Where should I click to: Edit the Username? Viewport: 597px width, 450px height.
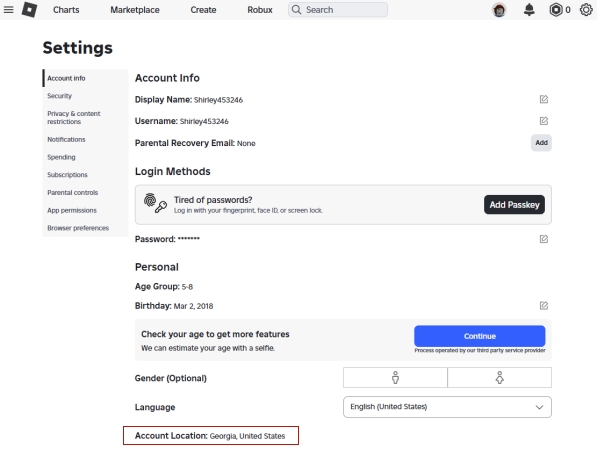point(544,121)
